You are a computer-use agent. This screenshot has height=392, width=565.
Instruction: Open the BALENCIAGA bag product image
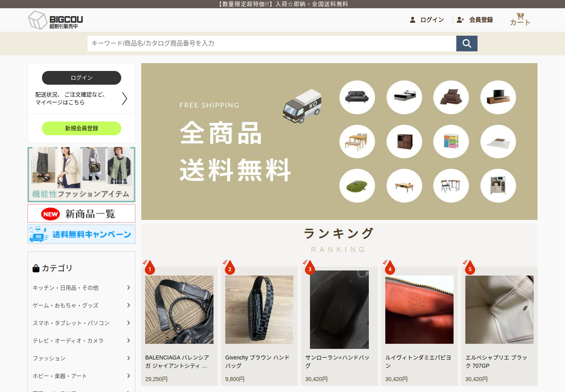point(179,310)
